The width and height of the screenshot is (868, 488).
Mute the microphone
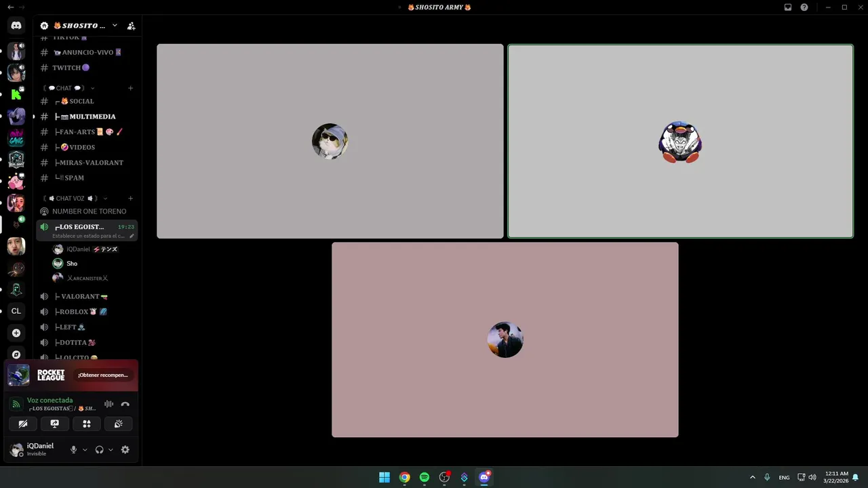click(x=74, y=449)
